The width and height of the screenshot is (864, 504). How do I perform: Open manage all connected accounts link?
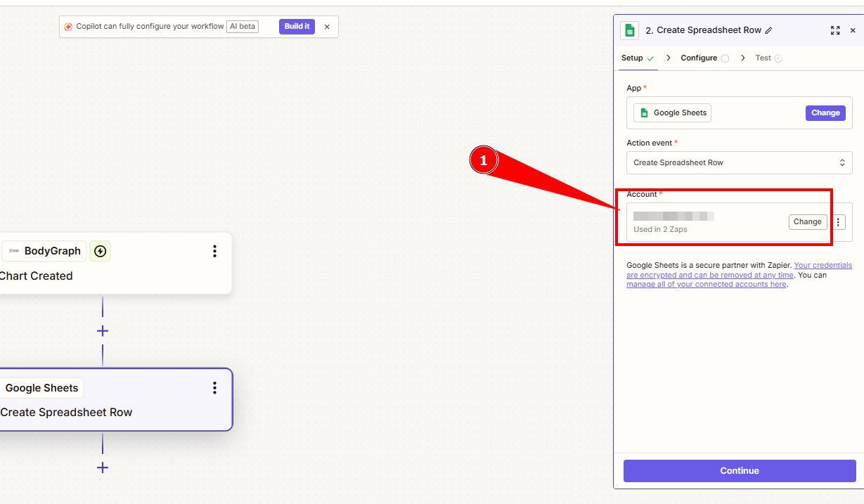(706, 285)
